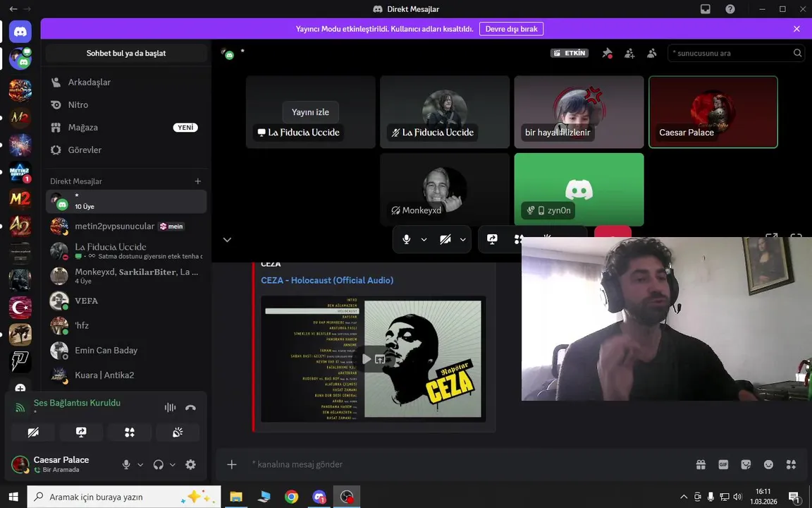The image size is (812, 508).
Task: Select Monkeyxd participant tile
Action: [x=445, y=189]
